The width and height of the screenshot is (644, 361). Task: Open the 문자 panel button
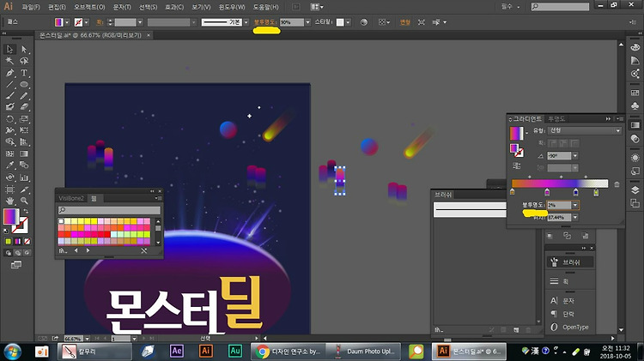570,301
